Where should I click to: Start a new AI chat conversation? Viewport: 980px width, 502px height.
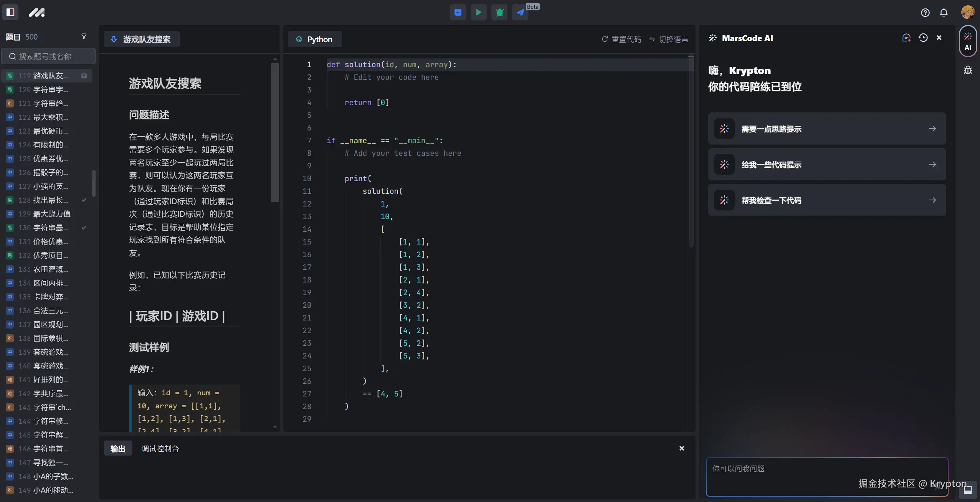(x=906, y=38)
